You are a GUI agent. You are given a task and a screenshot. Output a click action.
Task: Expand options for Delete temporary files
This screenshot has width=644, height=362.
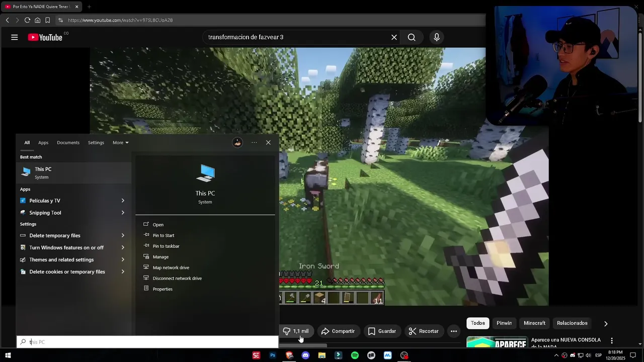click(123, 235)
